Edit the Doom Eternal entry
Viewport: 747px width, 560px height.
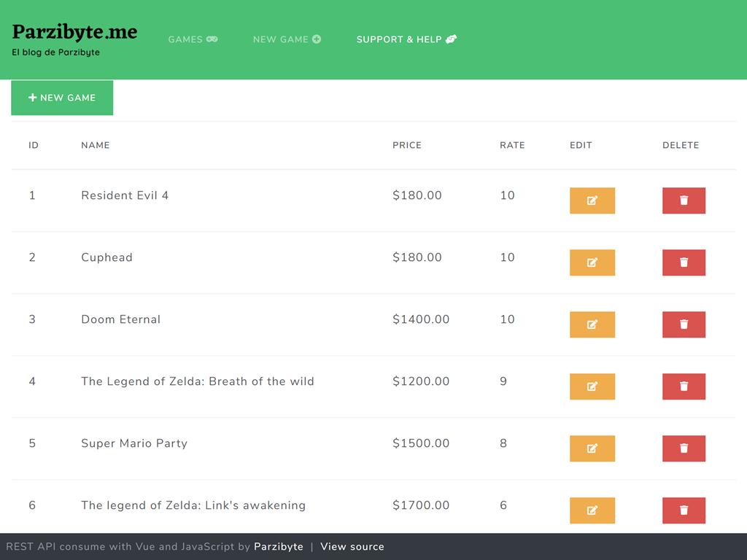click(x=592, y=324)
